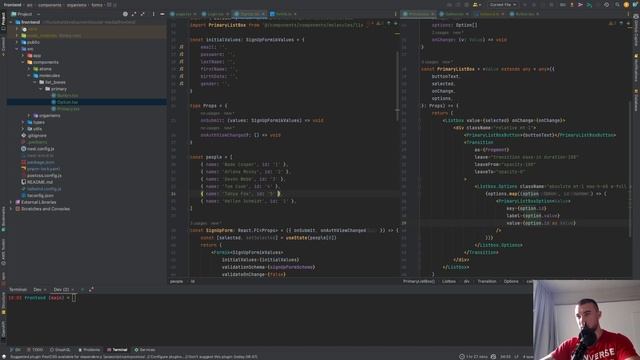This screenshot has height=360, width=640.
Task: Click the pink send arrow toolbar icon
Action: point(580,4)
